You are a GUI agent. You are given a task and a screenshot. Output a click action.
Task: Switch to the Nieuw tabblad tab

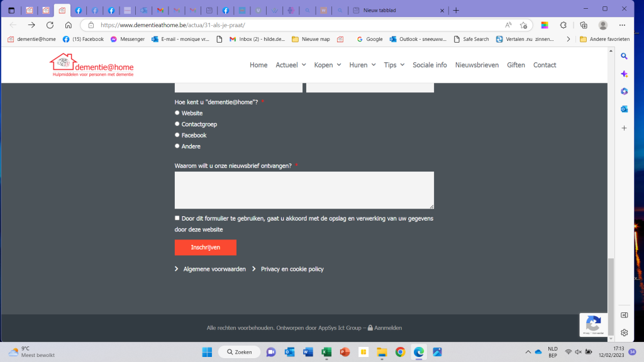(396, 10)
